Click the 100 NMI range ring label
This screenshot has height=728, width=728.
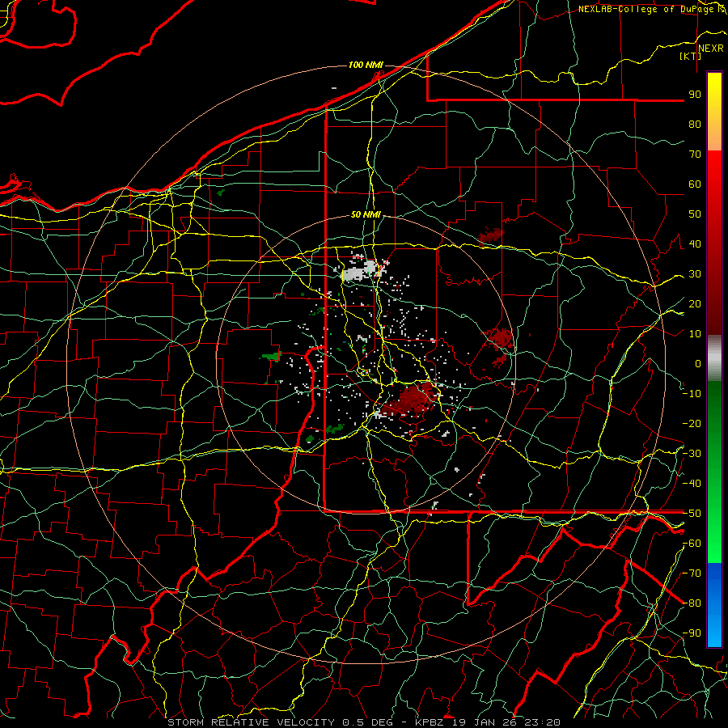click(x=366, y=65)
